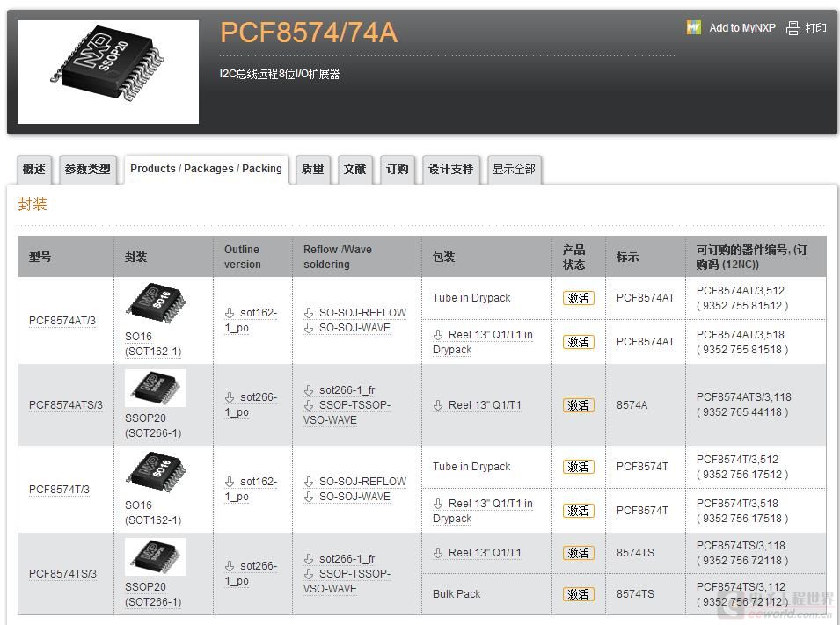
Task: Open the PCF8574TS/3 type number link
Action: tap(62, 574)
